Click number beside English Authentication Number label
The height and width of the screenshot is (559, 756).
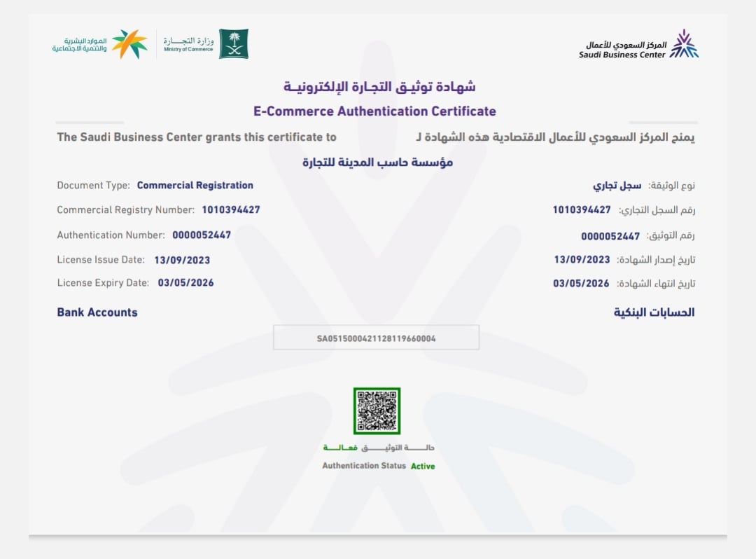(202, 235)
